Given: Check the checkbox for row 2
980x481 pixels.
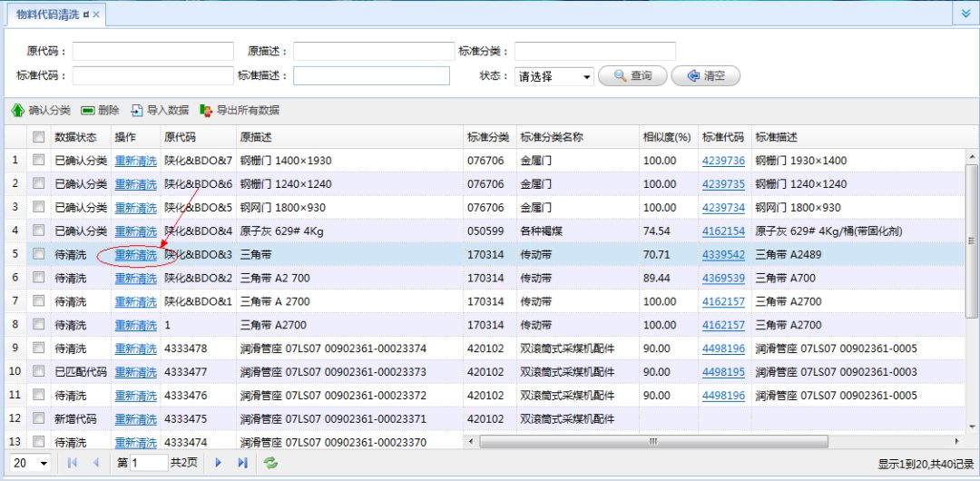Looking at the screenshot, I should point(39,183).
